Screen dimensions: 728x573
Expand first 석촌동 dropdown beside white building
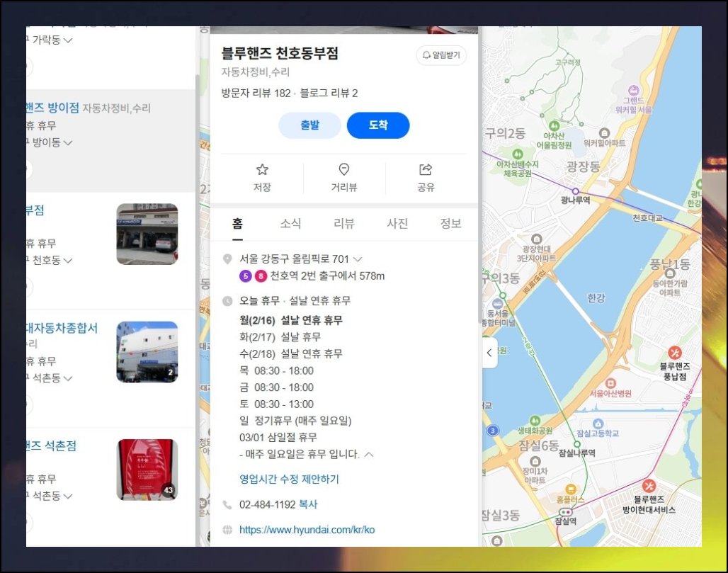coord(68,378)
